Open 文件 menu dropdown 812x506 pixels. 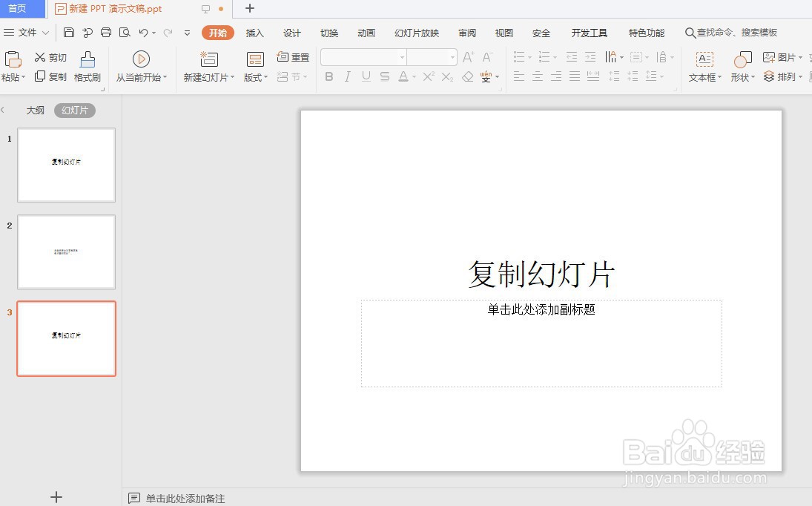27,33
